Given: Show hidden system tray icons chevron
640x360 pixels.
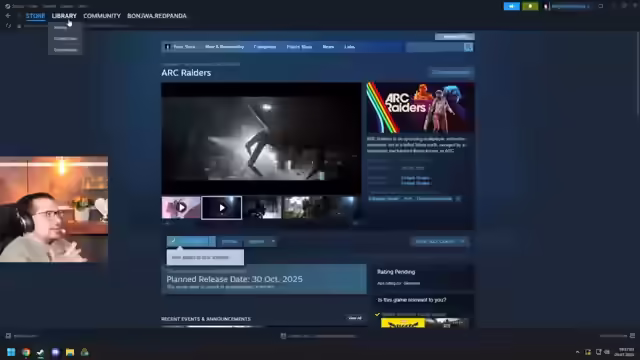Looking at the screenshot, I should pos(577,352).
